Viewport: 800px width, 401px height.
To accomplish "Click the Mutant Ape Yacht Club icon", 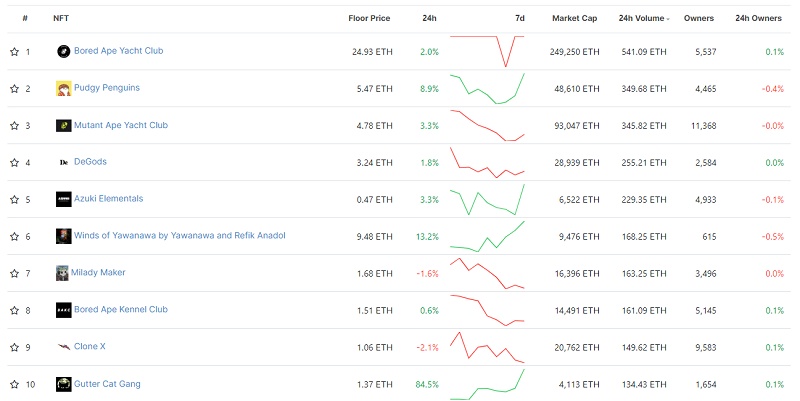I will [63, 125].
